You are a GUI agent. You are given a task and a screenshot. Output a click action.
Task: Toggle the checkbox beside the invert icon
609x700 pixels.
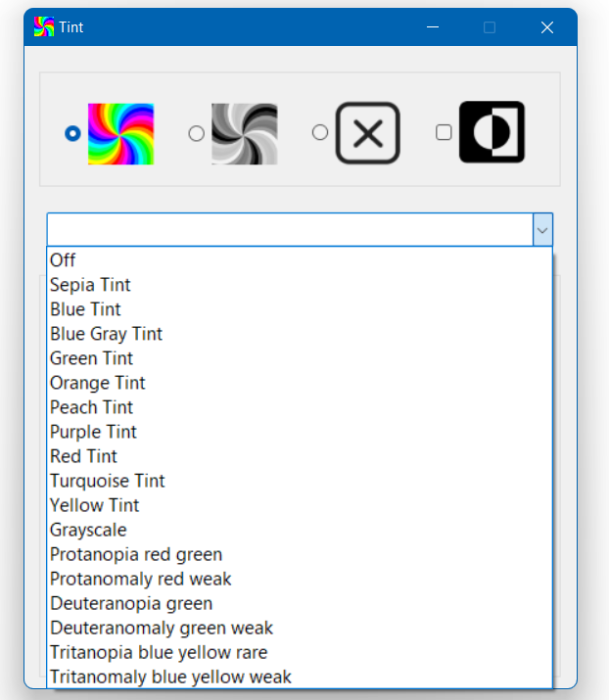click(x=444, y=132)
